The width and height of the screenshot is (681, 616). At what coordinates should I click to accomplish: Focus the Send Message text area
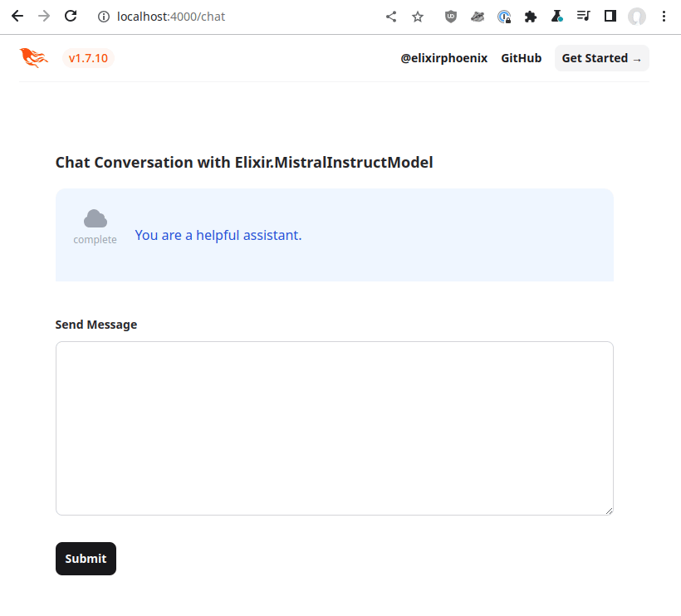click(x=334, y=428)
